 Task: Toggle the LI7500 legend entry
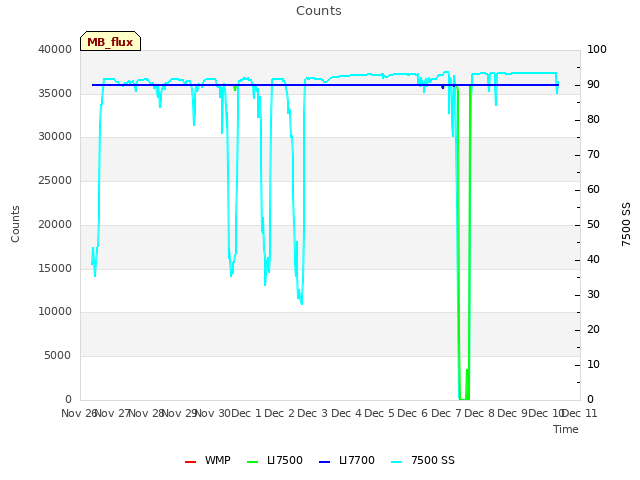275,460
